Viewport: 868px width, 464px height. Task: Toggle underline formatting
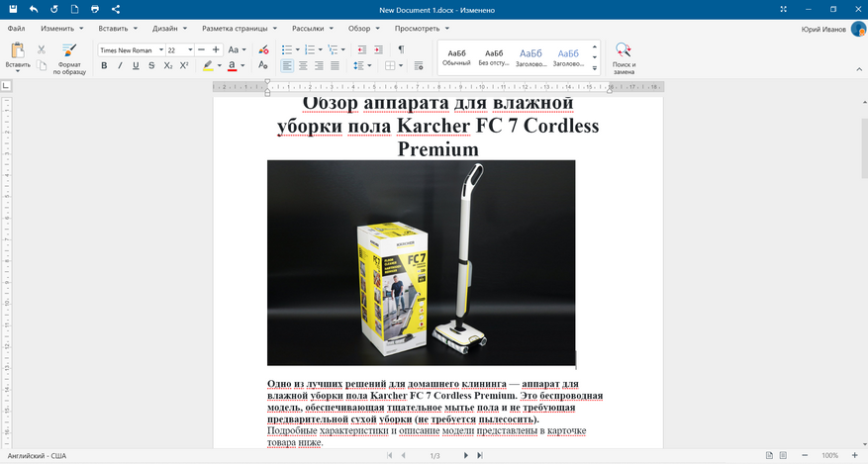(x=136, y=66)
